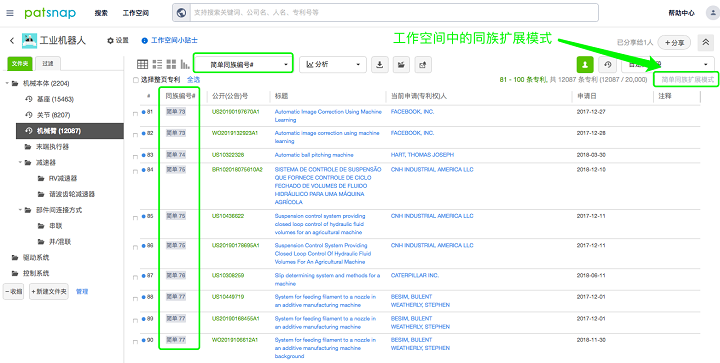Click the −收缩 button
This screenshot has width=720, height=363.
click(13, 291)
